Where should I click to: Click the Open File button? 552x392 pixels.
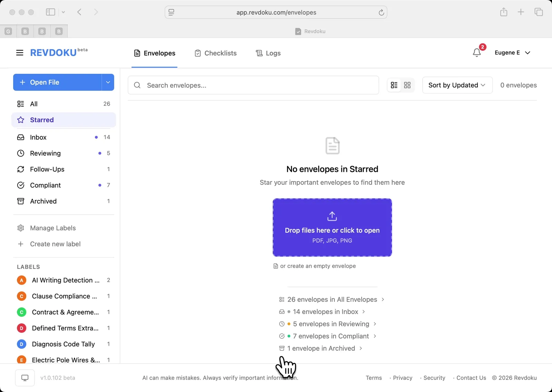click(57, 82)
